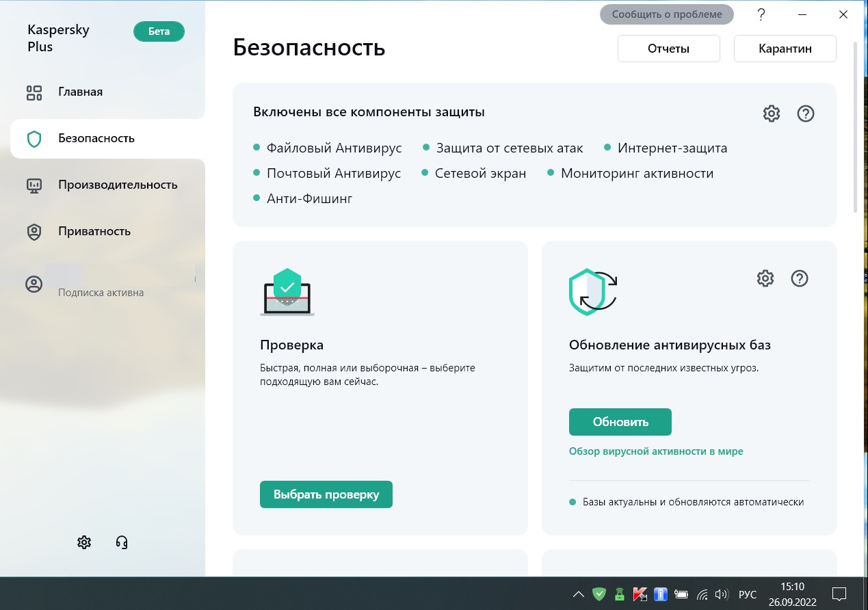Click Сетевой экран component
The width and height of the screenshot is (868, 610).
[x=474, y=173]
